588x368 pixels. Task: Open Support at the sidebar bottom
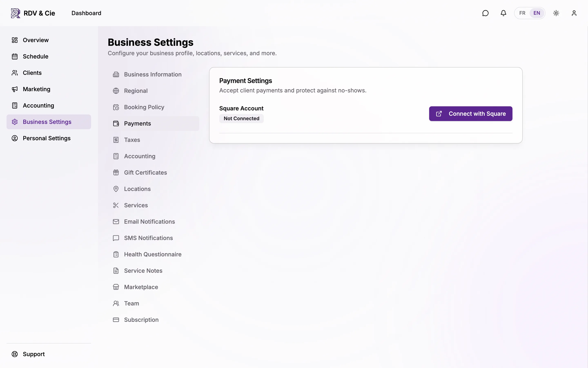coord(49,354)
